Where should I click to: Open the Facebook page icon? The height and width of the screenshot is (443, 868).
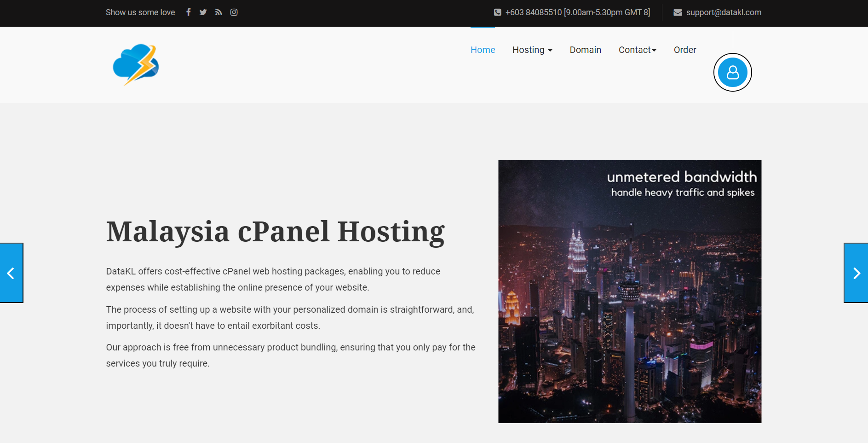(x=188, y=12)
